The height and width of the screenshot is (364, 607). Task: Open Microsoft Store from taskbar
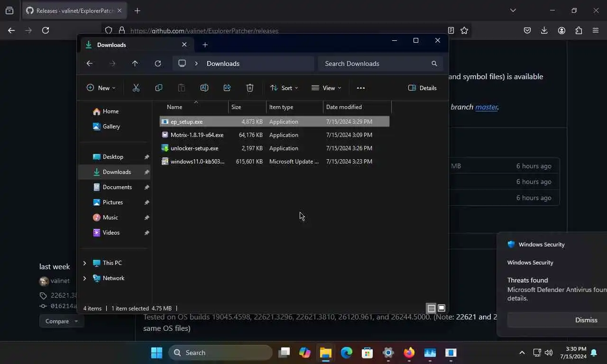[x=367, y=353]
